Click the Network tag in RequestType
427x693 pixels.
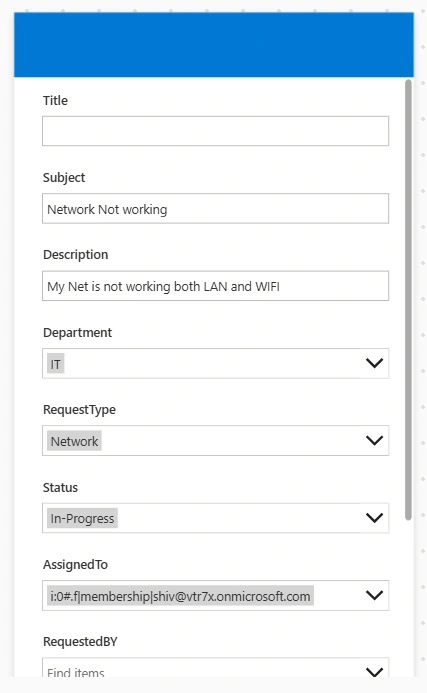[x=74, y=441]
